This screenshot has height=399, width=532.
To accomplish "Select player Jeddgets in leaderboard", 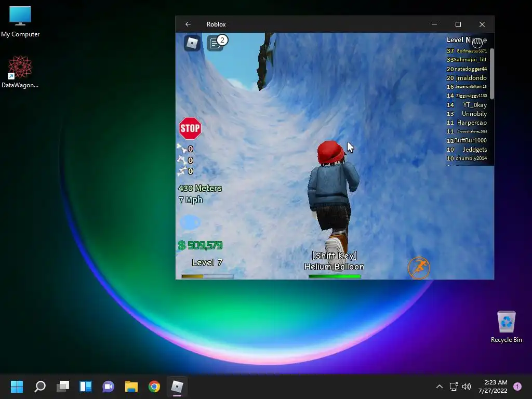I will (x=467, y=149).
